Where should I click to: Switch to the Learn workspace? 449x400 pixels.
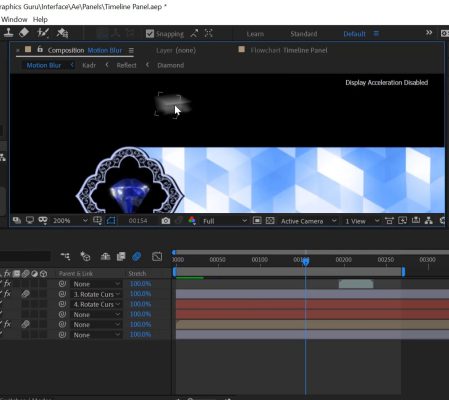[255, 34]
